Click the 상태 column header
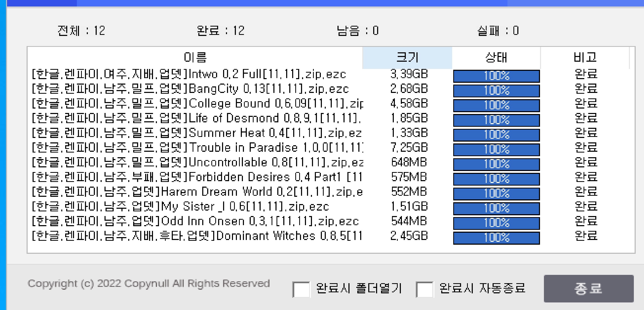 click(496, 58)
